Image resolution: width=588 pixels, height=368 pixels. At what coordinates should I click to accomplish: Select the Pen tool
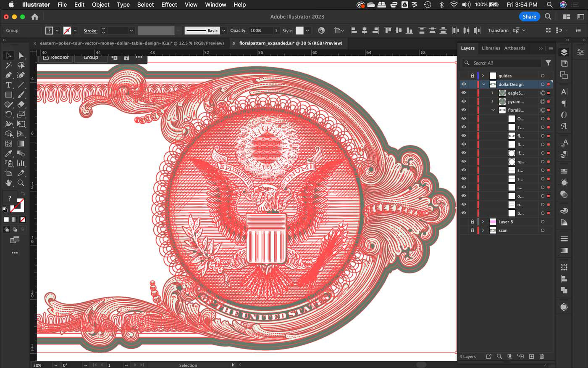pos(8,75)
